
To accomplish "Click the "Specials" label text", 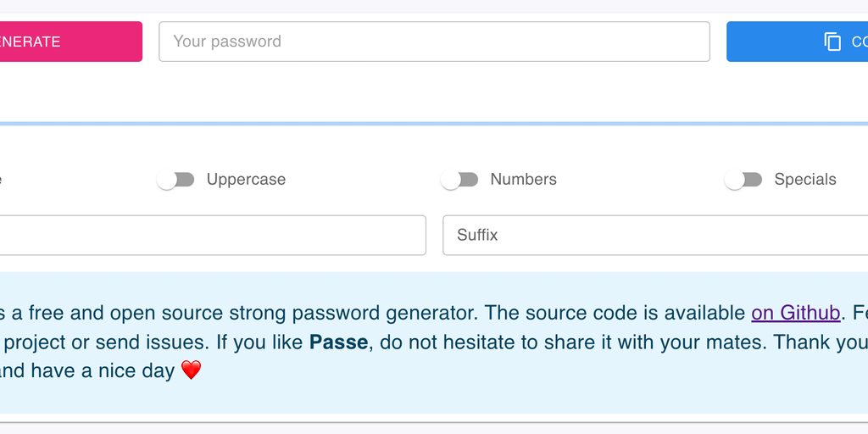I will [804, 180].
